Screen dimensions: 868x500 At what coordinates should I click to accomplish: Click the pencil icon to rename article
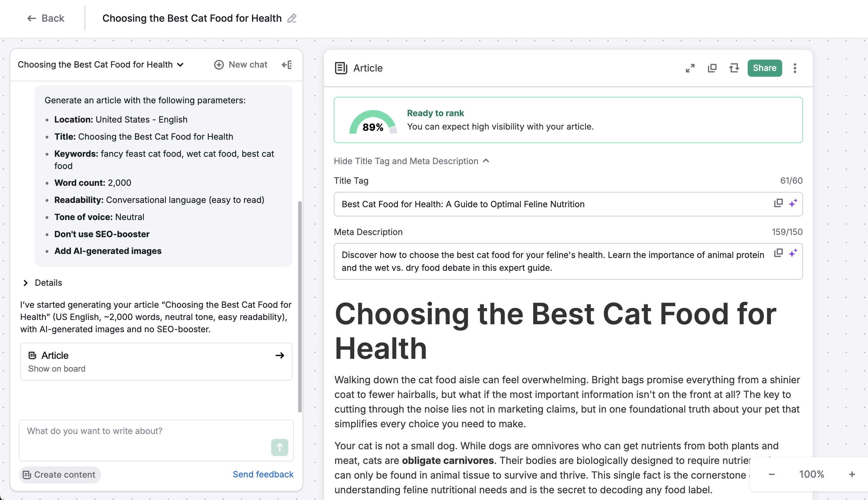point(292,18)
